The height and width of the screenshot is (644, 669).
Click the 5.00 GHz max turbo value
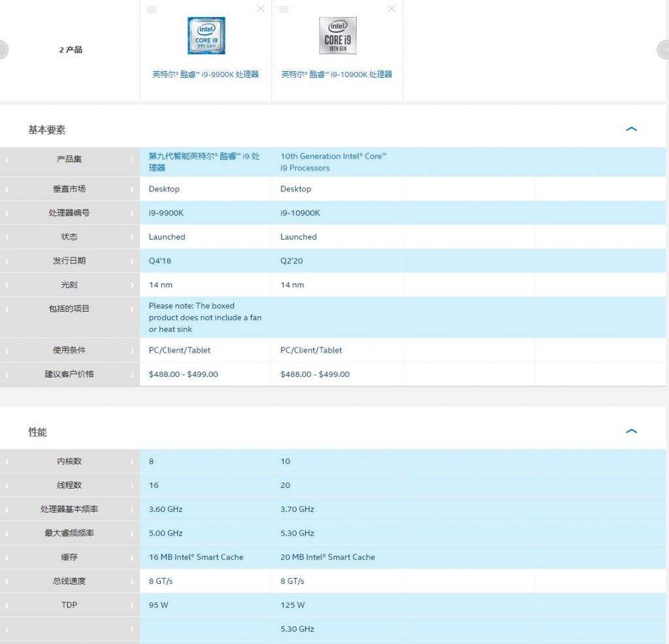tap(165, 533)
